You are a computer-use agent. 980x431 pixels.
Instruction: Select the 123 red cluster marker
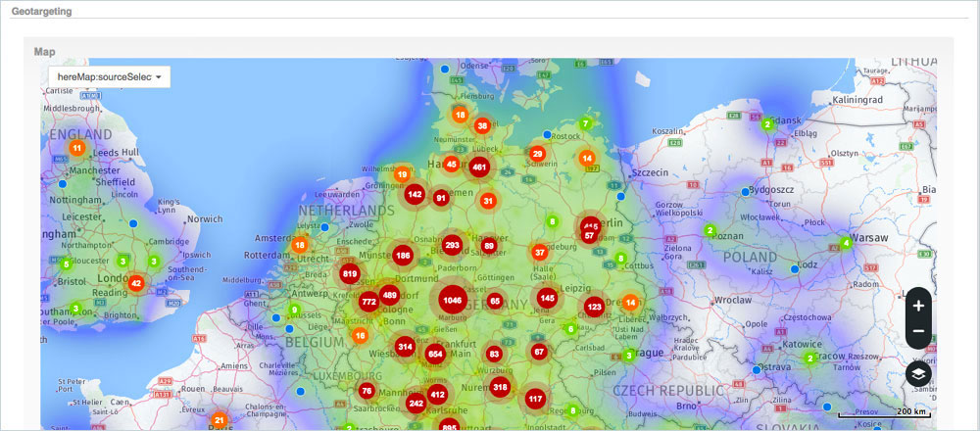pyautogui.click(x=594, y=307)
